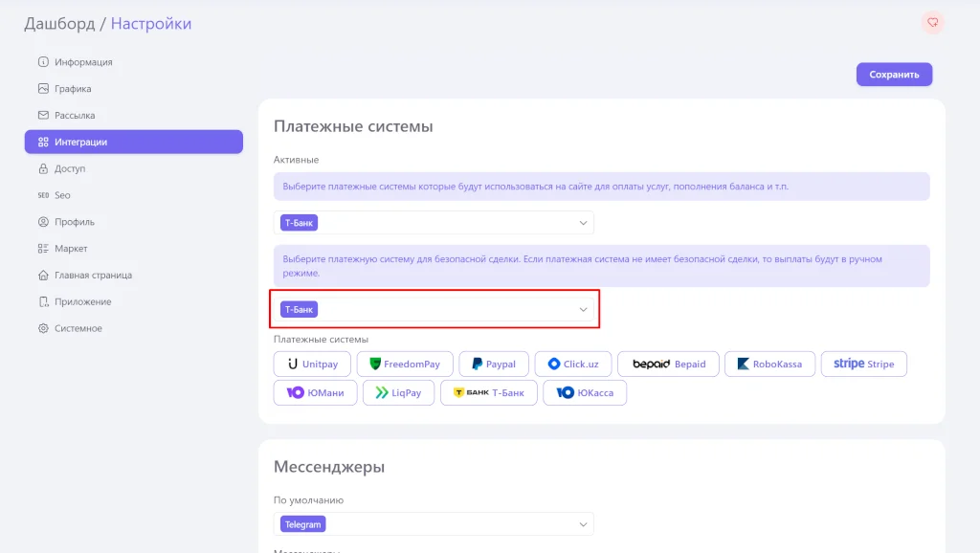Expand the default messenger Telegram dropdown
This screenshot has height=553, width=980.
coord(583,524)
